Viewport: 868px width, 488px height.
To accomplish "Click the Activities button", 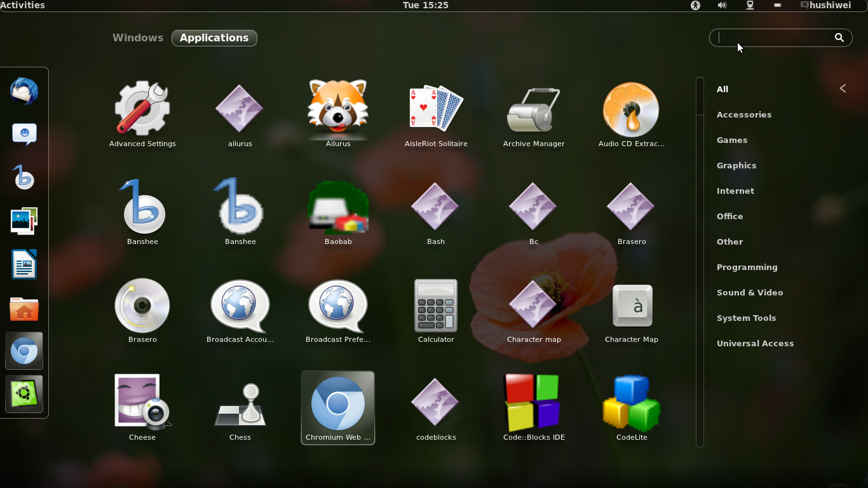I will tap(23, 5).
